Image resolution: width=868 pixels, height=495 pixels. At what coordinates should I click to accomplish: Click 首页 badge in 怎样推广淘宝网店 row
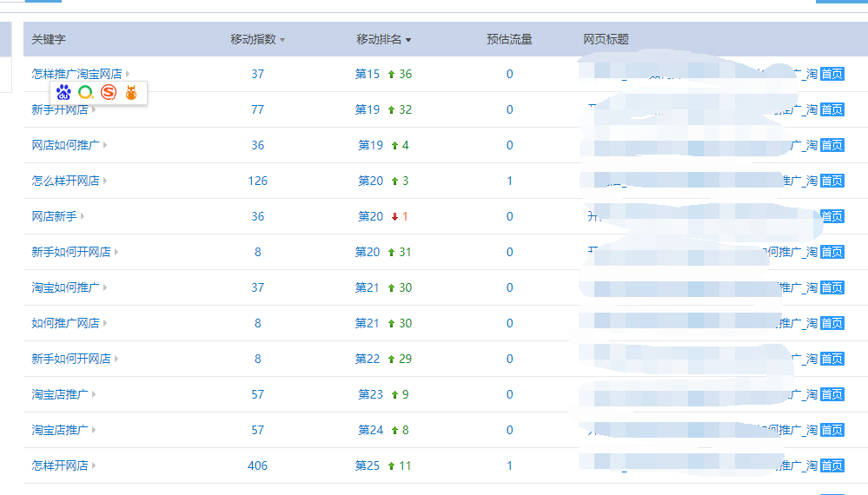coord(832,74)
